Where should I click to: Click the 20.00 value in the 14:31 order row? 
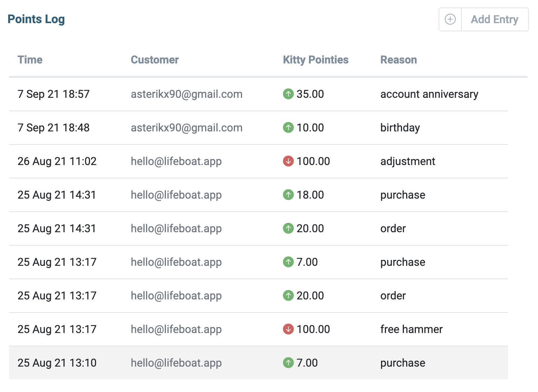310,228
